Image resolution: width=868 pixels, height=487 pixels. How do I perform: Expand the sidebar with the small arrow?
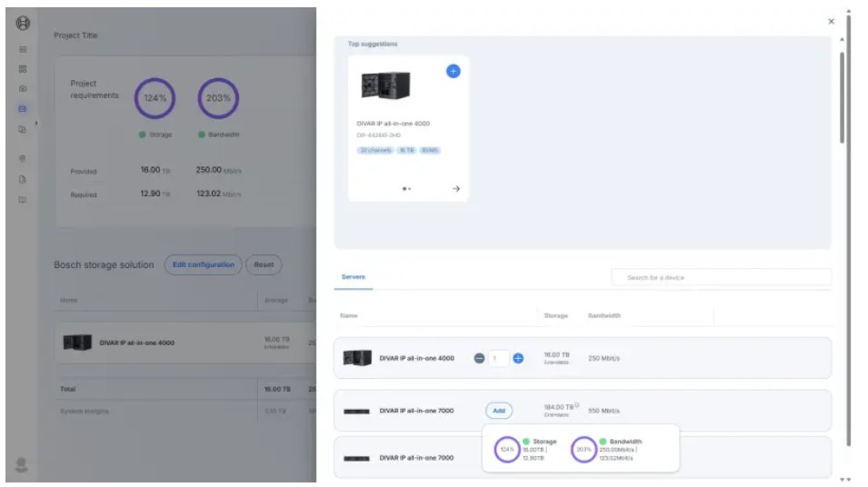coord(36,123)
